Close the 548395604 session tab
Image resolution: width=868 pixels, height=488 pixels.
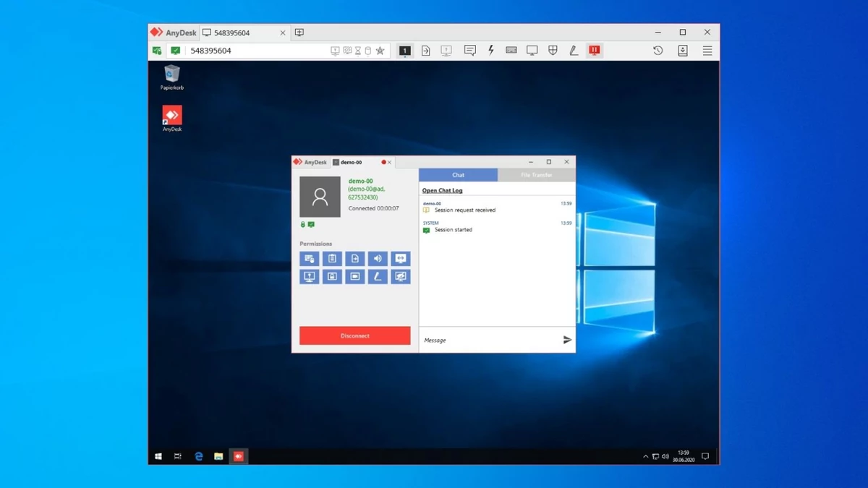(283, 33)
